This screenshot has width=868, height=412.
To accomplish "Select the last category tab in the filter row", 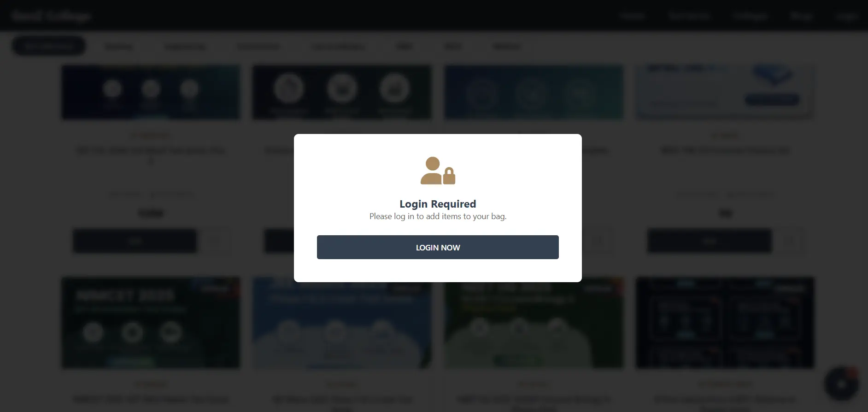I will point(507,46).
